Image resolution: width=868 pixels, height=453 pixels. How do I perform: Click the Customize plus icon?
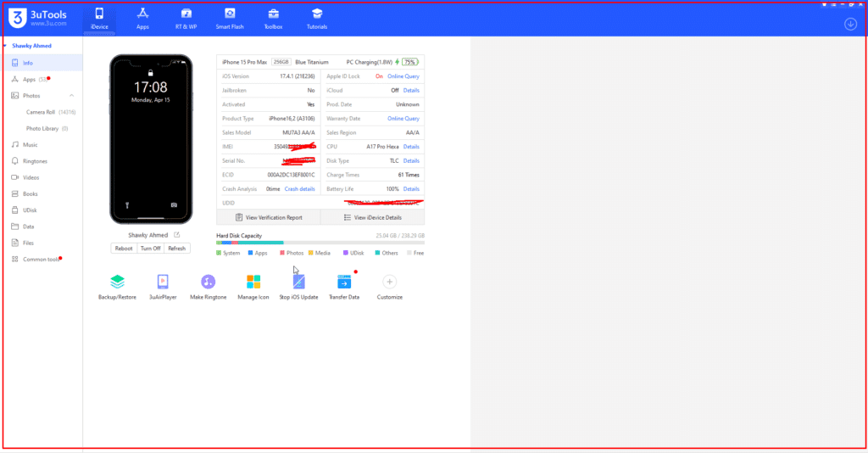tap(390, 282)
